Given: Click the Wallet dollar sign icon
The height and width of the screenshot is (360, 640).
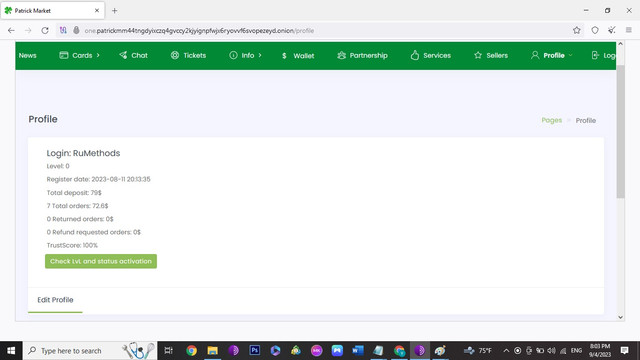Looking at the screenshot, I should 284,56.
